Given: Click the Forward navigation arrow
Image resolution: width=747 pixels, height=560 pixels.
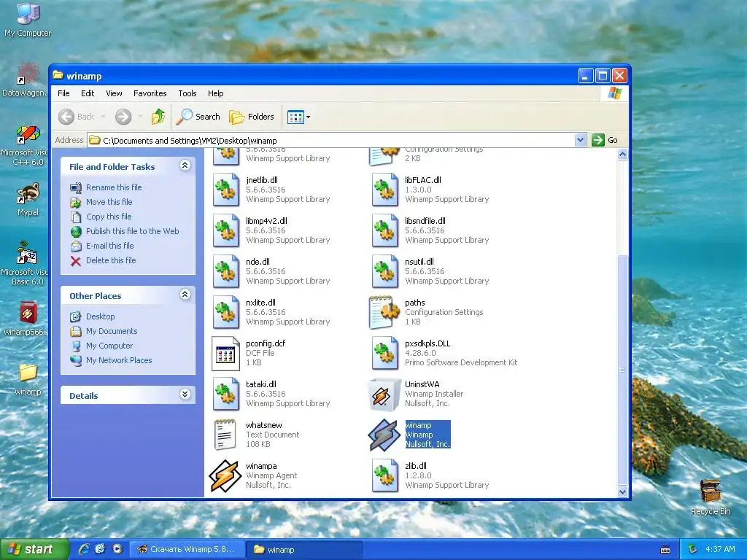Looking at the screenshot, I should tap(123, 117).
